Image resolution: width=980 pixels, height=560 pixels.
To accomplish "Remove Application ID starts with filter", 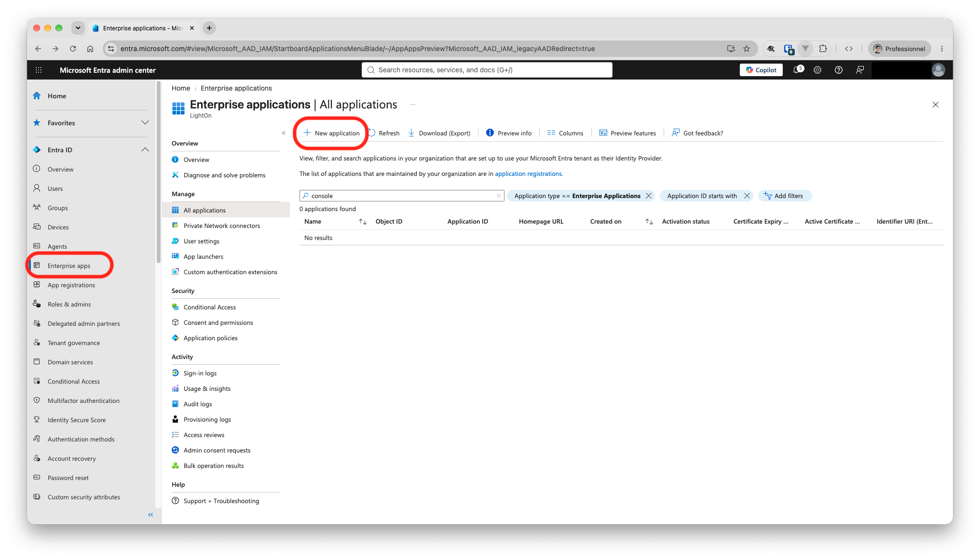I will pos(747,196).
